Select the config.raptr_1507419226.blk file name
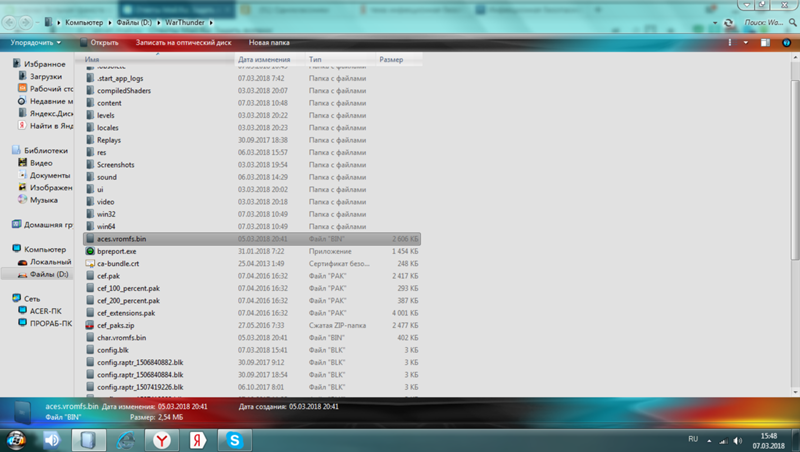 pyautogui.click(x=140, y=387)
